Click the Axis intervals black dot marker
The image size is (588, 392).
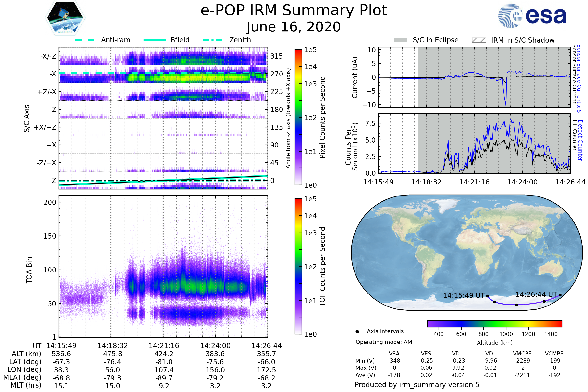(x=357, y=331)
